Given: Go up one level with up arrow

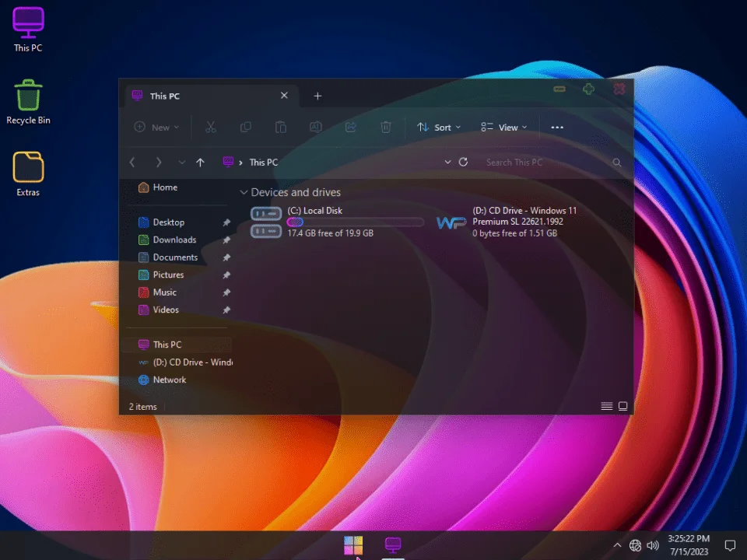Looking at the screenshot, I should 200,163.
